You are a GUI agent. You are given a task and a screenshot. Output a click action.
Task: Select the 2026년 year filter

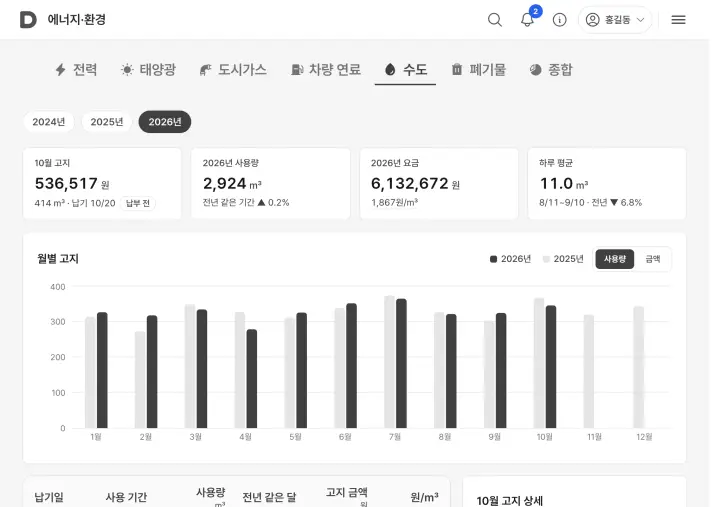pyautogui.click(x=165, y=122)
